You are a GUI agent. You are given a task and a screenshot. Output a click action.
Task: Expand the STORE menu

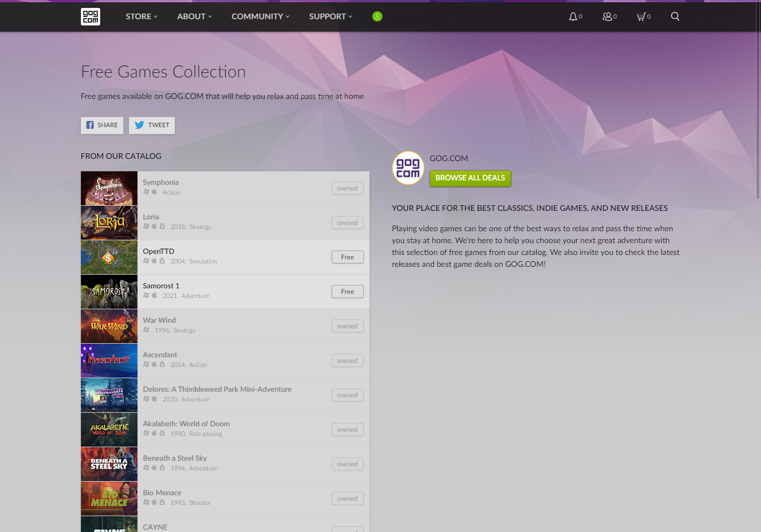pyautogui.click(x=141, y=16)
